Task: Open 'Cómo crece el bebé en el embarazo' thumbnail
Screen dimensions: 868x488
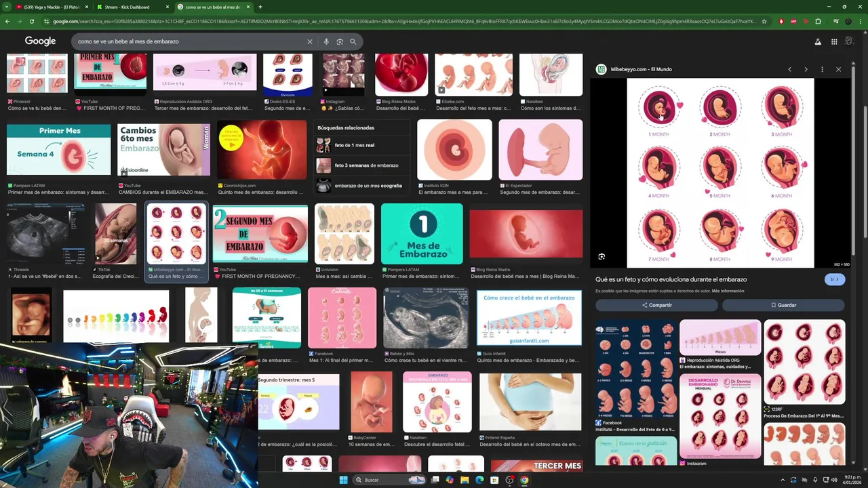Action: [529, 318]
